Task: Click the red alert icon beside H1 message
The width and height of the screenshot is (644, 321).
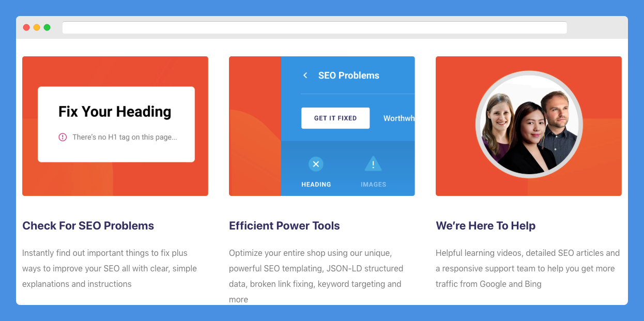Action: tap(63, 137)
